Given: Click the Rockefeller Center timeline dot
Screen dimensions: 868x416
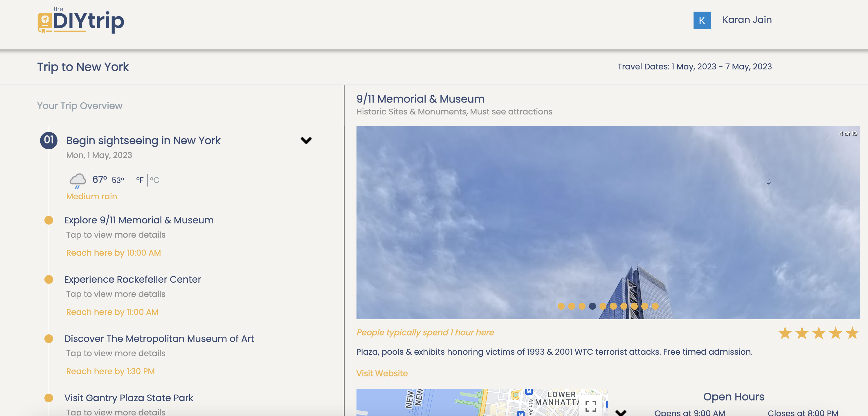Looking at the screenshot, I should point(49,279).
